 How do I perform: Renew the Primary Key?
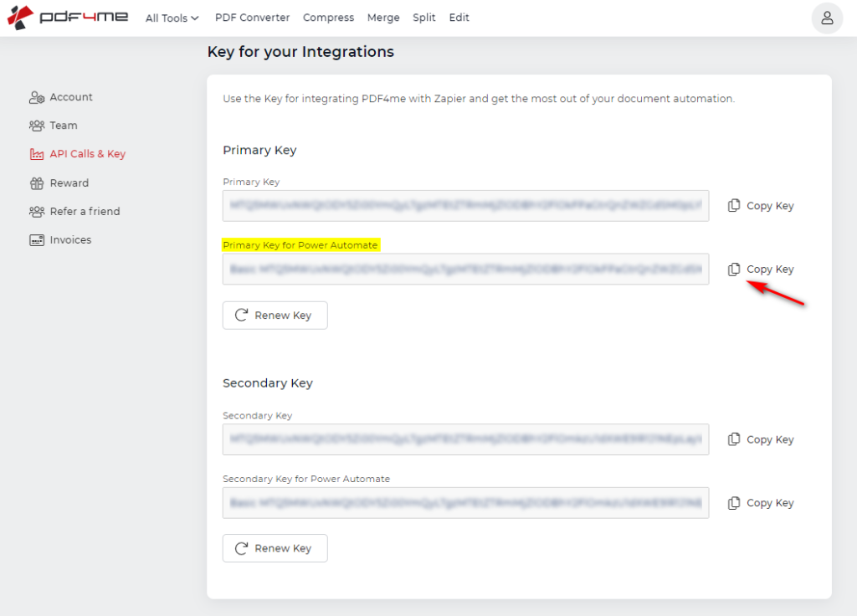275,316
